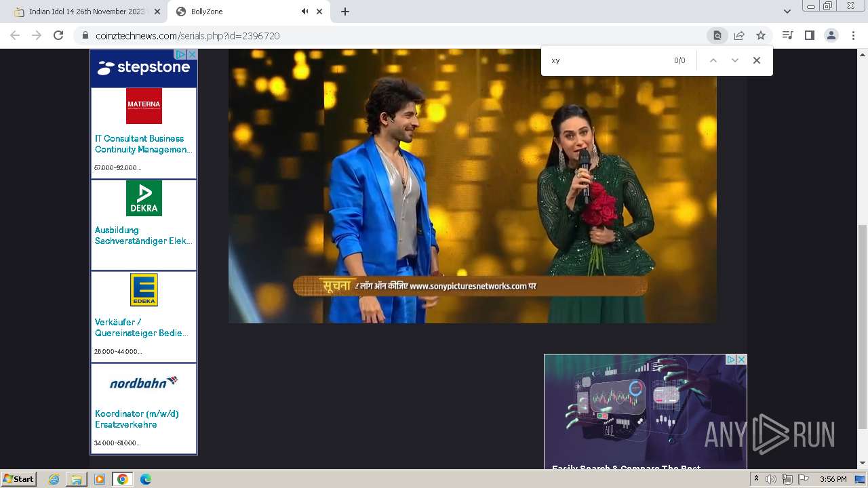Click the 26.000–44.000 salary text

(x=118, y=351)
